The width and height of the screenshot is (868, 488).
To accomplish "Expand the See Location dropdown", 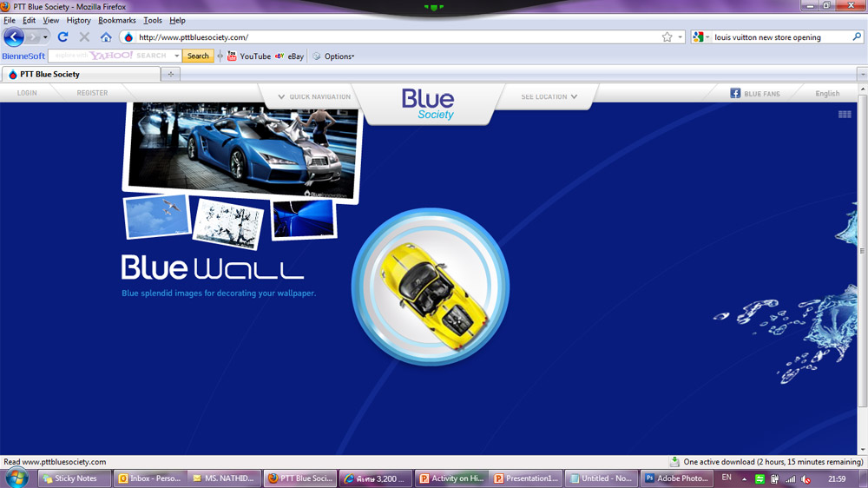I will click(549, 96).
